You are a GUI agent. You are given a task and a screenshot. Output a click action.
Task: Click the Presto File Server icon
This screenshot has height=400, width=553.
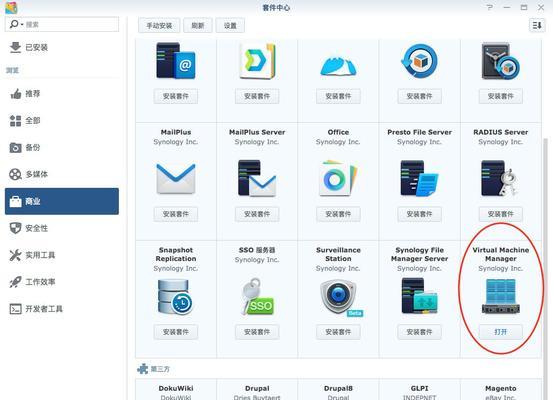(x=419, y=178)
